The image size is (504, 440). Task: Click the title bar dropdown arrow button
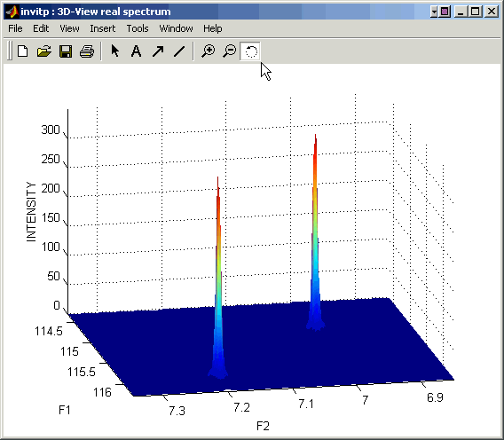434,12
